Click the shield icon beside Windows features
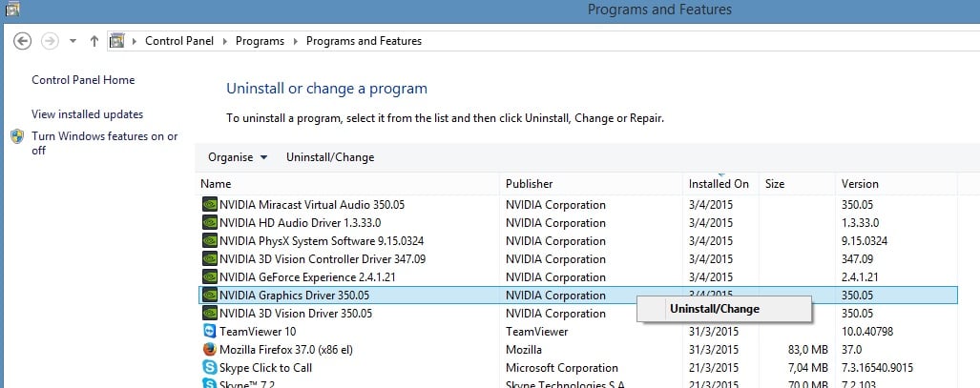The height and width of the screenshot is (388, 980). pyautogui.click(x=17, y=137)
